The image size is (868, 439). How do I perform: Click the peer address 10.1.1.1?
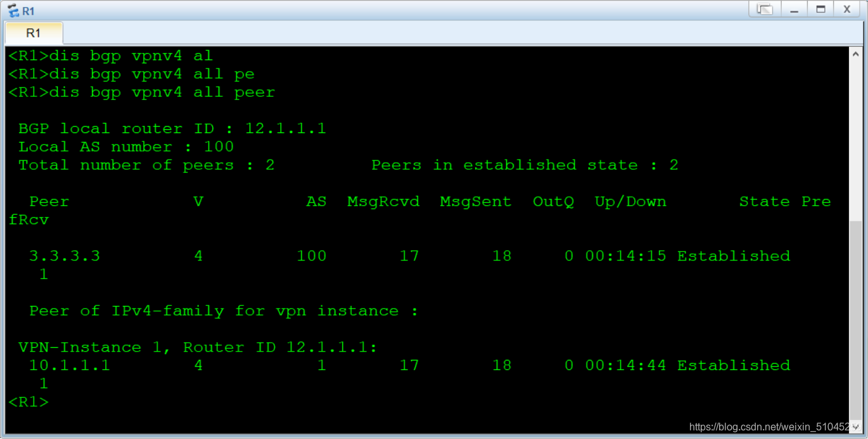coord(70,365)
